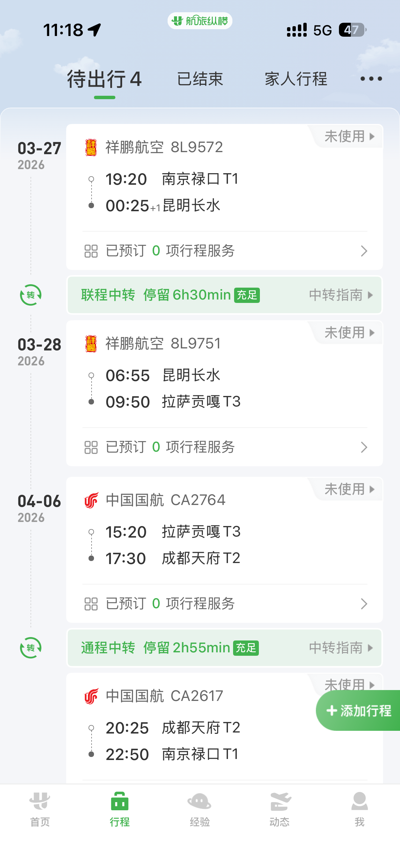Open the CA2617 成都天府 to 南京禄口 flight card
The width and height of the screenshot is (400, 868).
tap(190, 740)
